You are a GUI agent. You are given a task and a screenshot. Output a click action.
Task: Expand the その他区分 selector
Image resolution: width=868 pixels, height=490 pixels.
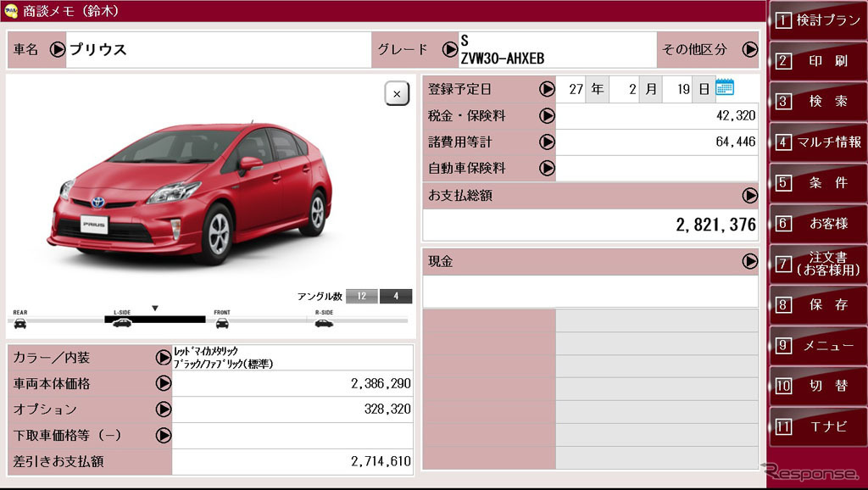[x=749, y=49]
